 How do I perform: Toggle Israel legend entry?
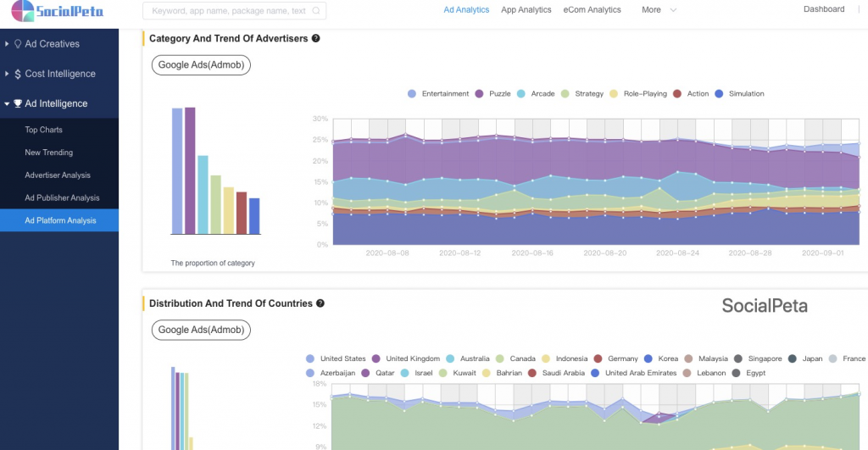pyautogui.click(x=416, y=373)
